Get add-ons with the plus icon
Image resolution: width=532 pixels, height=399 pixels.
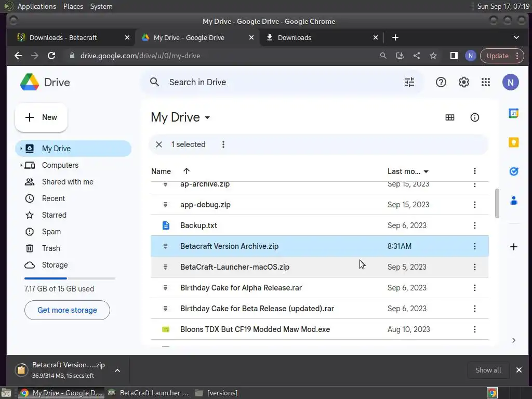coord(513,247)
